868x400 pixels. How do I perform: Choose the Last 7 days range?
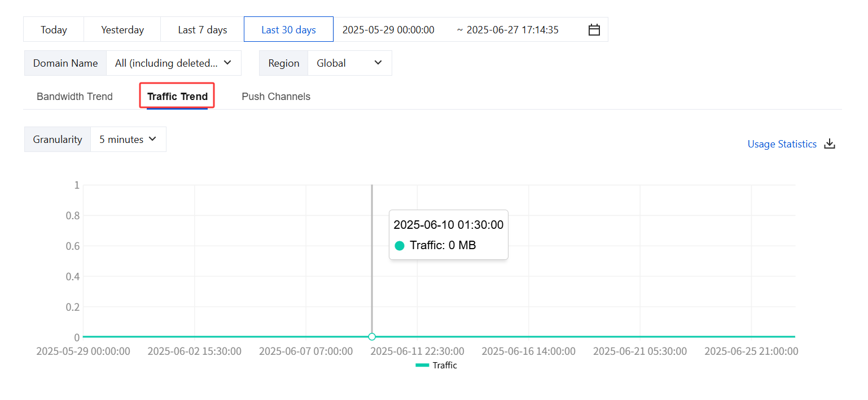click(x=203, y=30)
